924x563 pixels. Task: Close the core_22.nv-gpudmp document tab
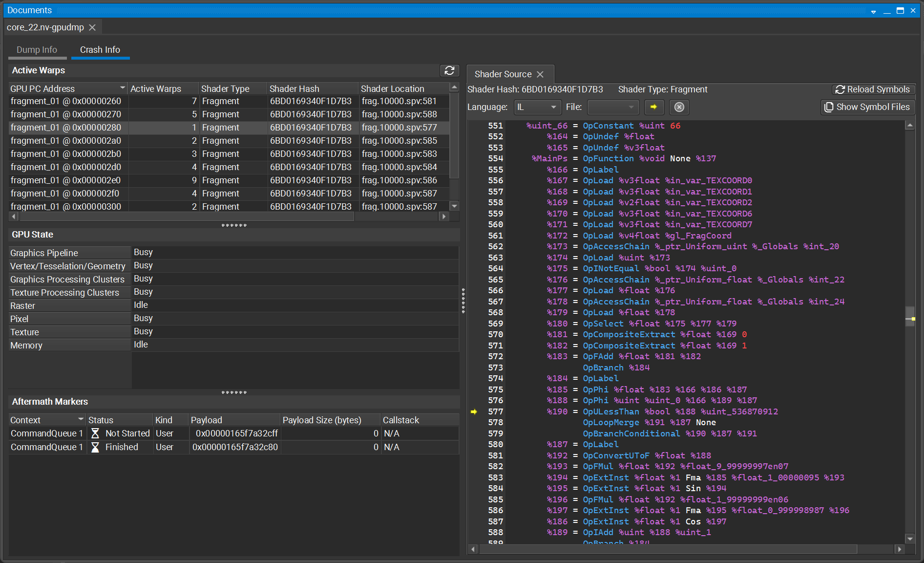92,27
